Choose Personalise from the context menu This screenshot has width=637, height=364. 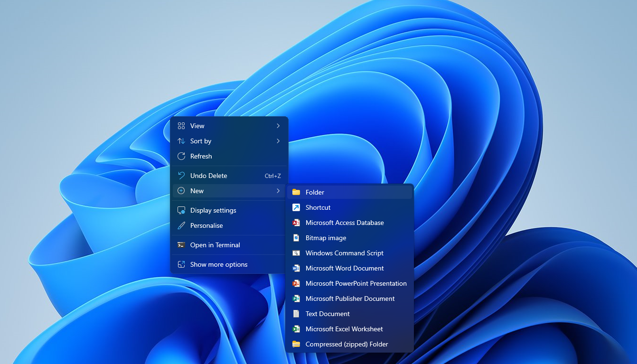(x=229, y=225)
